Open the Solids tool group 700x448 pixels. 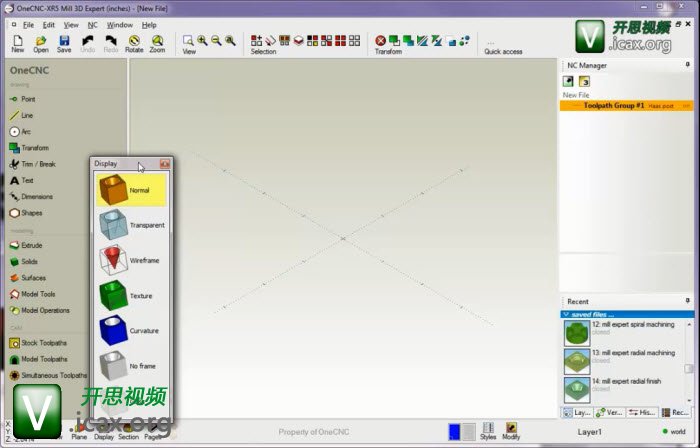(x=30, y=261)
